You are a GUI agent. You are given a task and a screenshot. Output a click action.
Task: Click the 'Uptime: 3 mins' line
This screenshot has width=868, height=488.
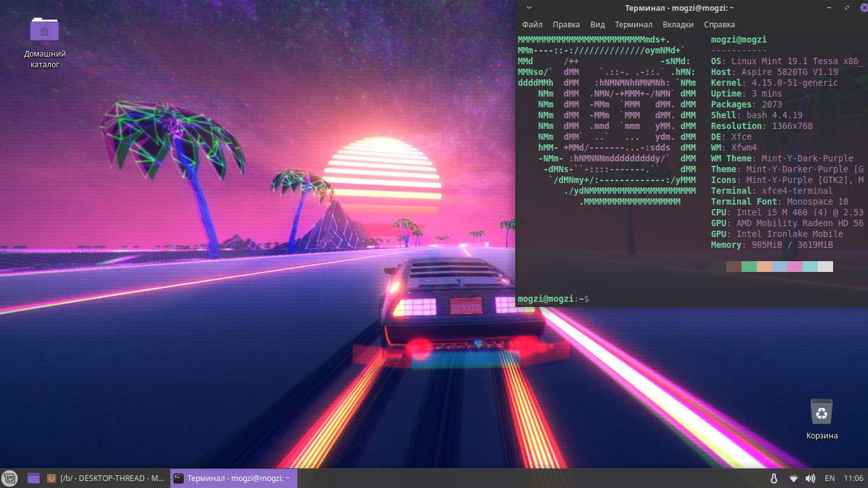[x=747, y=94]
